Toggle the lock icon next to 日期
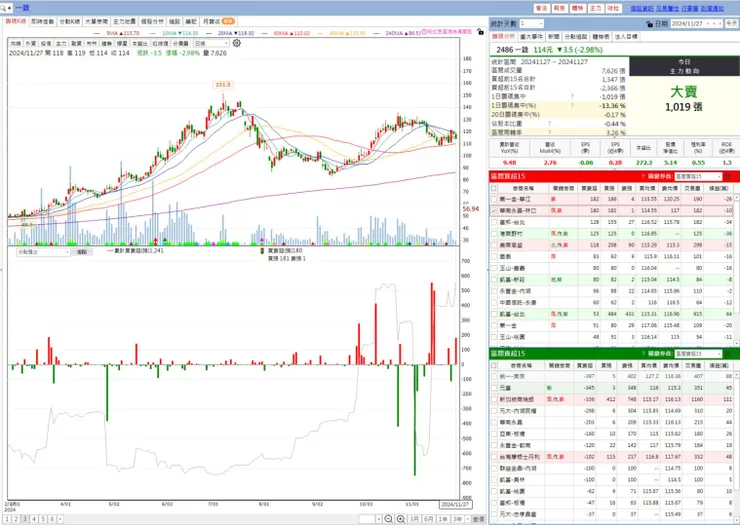Screen dimensions: 740x525 click(649, 24)
